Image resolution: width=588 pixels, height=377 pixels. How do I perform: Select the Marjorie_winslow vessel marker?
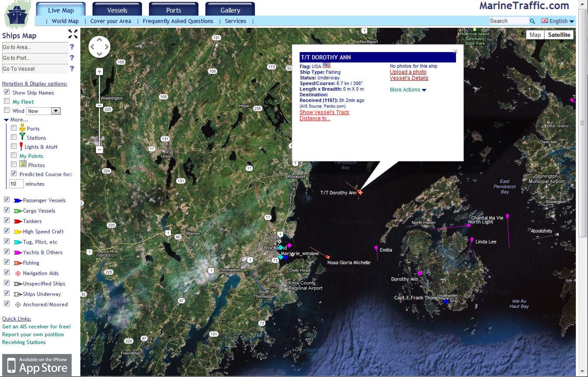tap(292, 255)
